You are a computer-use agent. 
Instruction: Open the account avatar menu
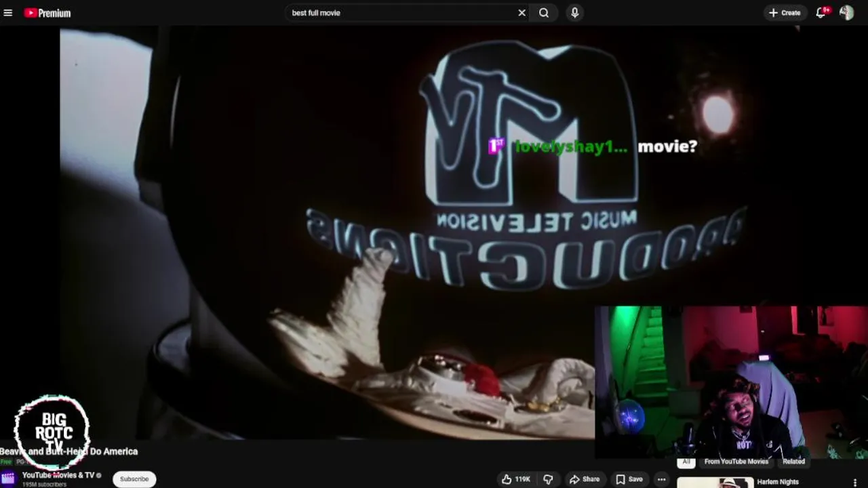[846, 13]
